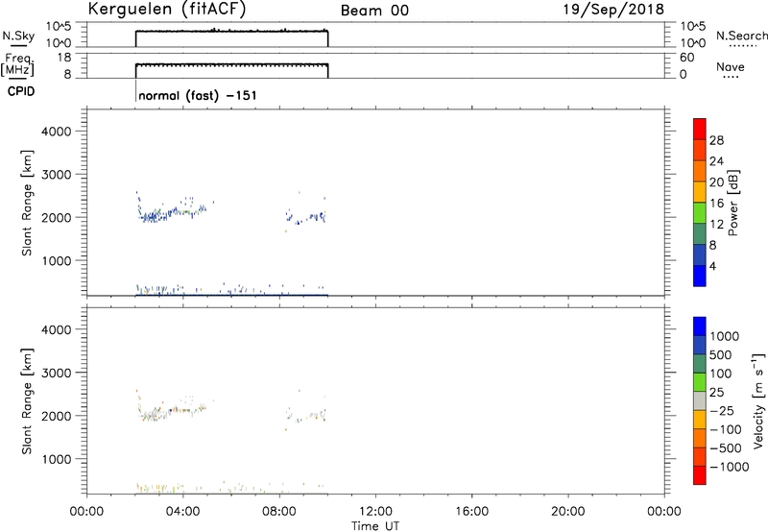This screenshot has height=532, width=768.
Task: Click the "Time UT" axis label
Action: click(x=375, y=526)
